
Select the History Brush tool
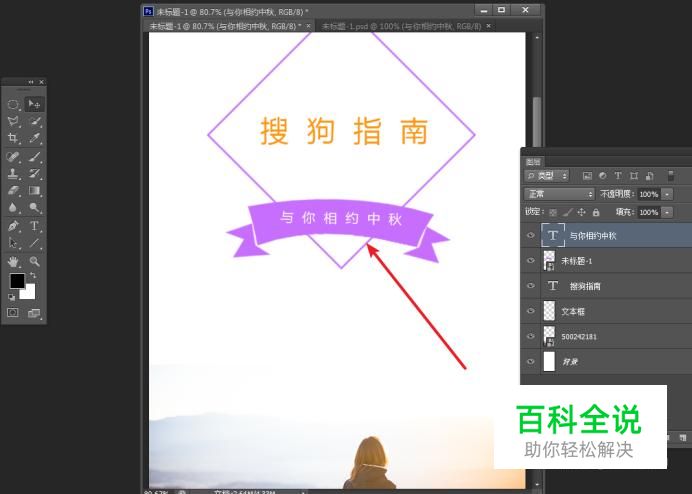click(34, 173)
